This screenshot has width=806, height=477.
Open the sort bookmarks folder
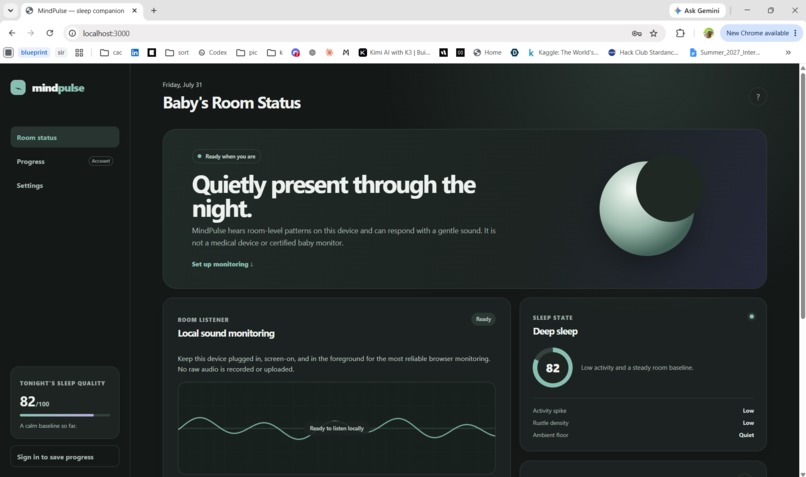[x=177, y=52]
